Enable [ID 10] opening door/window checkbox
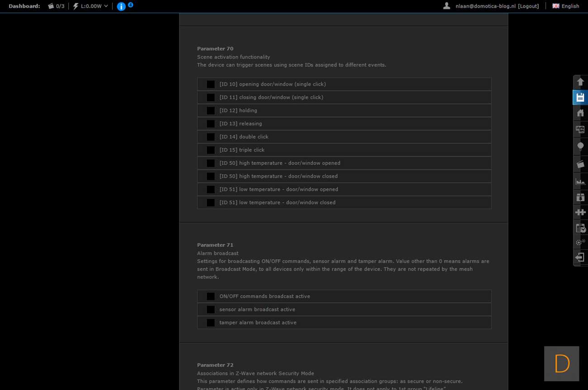 tap(211, 84)
